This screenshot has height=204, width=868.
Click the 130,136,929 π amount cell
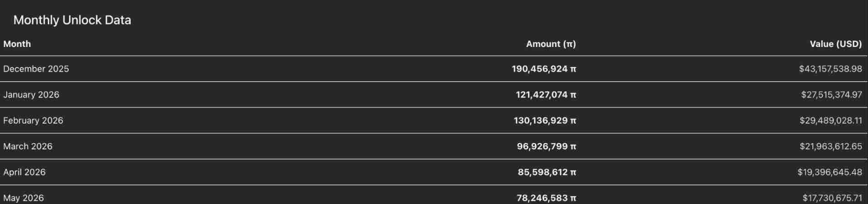click(x=545, y=121)
